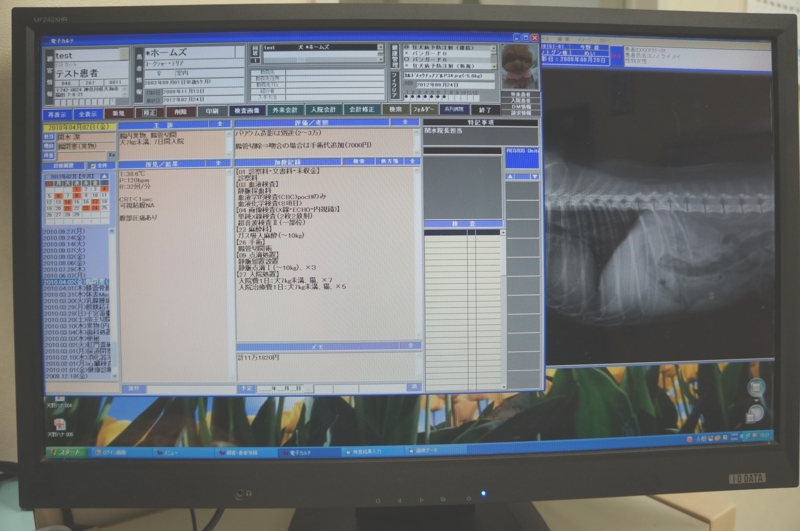800x531 pixels.
Task: Select test 犬 ホームズ row in list
Action: [x=319, y=47]
